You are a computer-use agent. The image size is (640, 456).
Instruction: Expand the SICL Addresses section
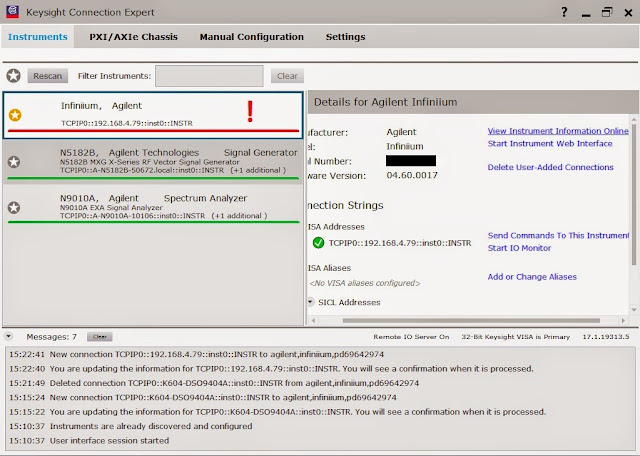click(x=311, y=302)
